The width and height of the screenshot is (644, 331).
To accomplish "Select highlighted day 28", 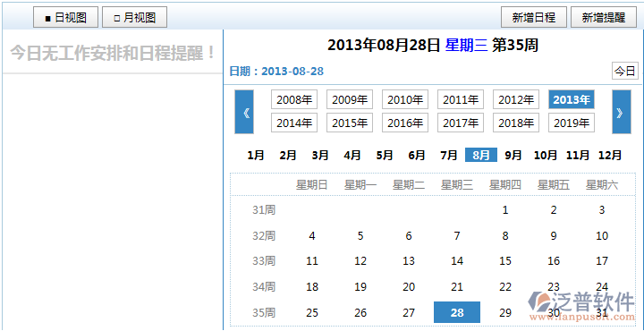I will 457,312.
